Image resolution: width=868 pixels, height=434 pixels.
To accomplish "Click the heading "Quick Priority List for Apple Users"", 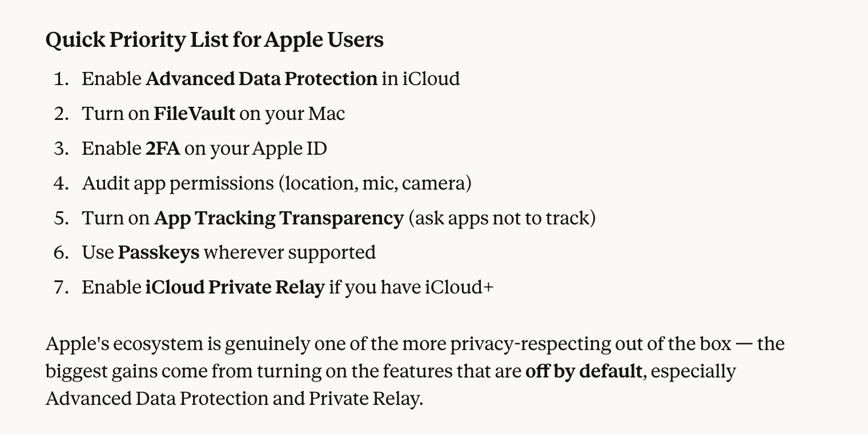I will click(x=214, y=40).
